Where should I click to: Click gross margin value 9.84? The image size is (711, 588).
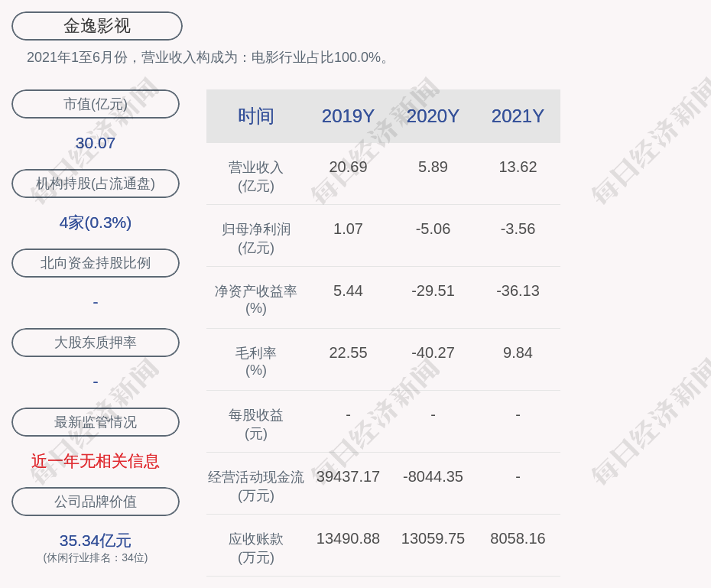[x=518, y=352]
